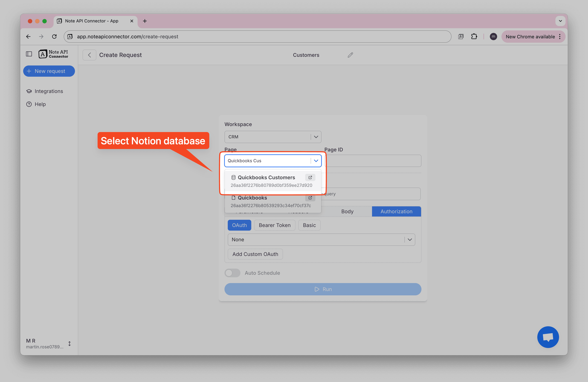The width and height of the screenshot is (588, 382).
Task: Select Quickbooks Customers database option
Action: [273, 181]
